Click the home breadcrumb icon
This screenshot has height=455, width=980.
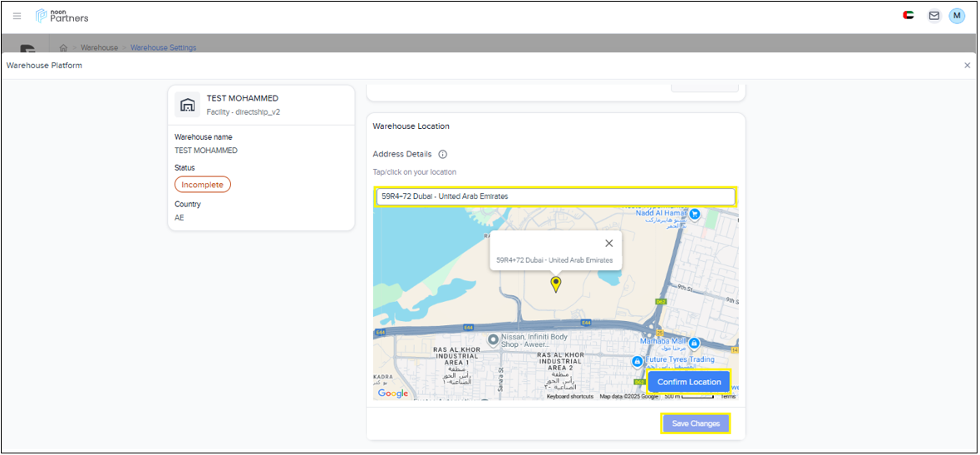click(63, 48)
